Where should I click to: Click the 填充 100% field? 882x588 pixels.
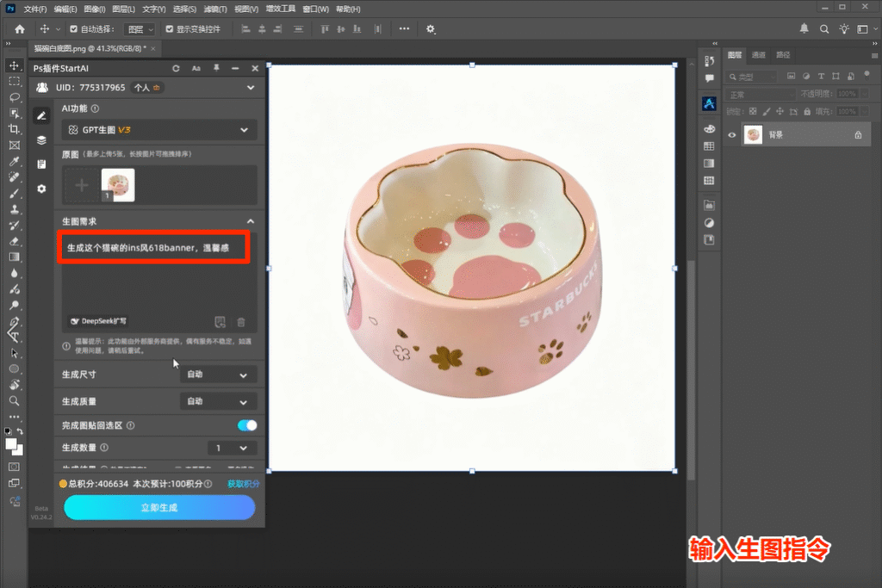[x=847, y=112]
